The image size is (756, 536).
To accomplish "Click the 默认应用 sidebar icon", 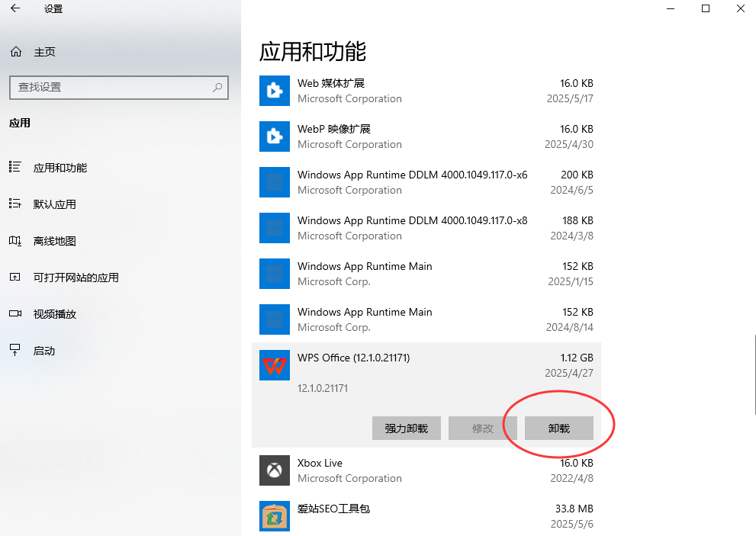I will click(x=15, y=204).
